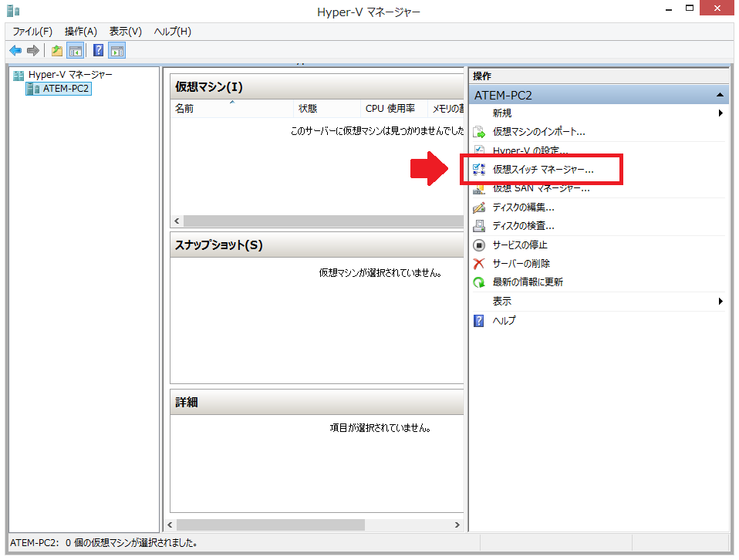Sort by the 状態 column header
Screen dimensions: 739x560
pos(327,109)
